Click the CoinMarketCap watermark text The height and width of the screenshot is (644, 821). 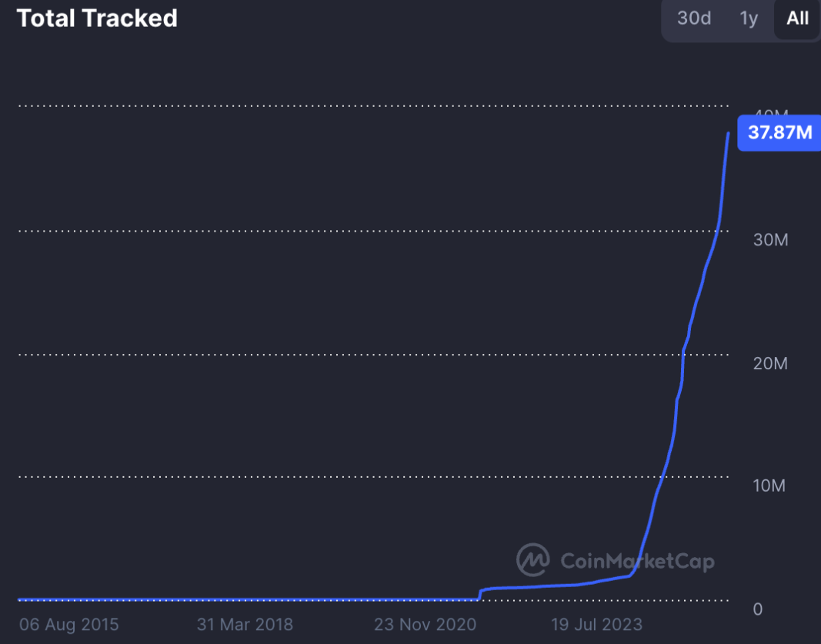point(637,561)
